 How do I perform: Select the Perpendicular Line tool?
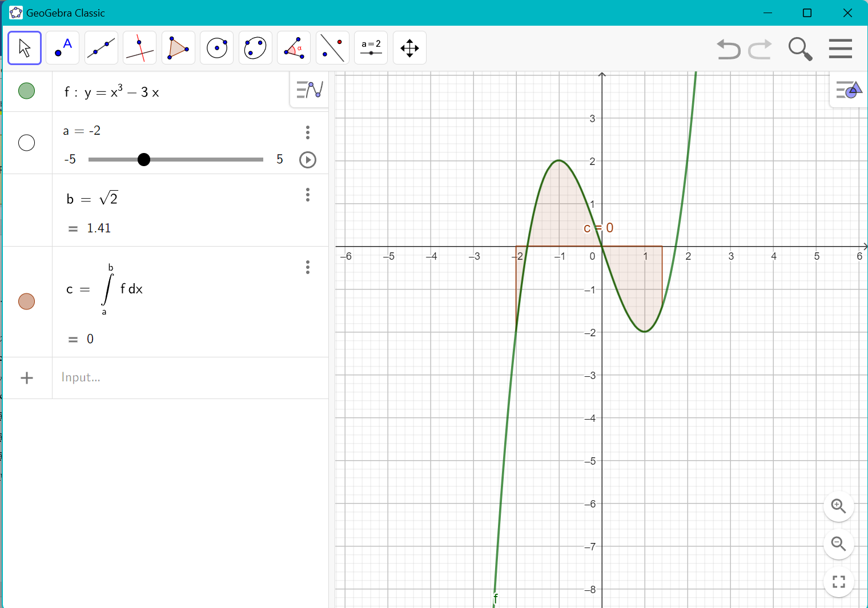[x=139, y=48]
